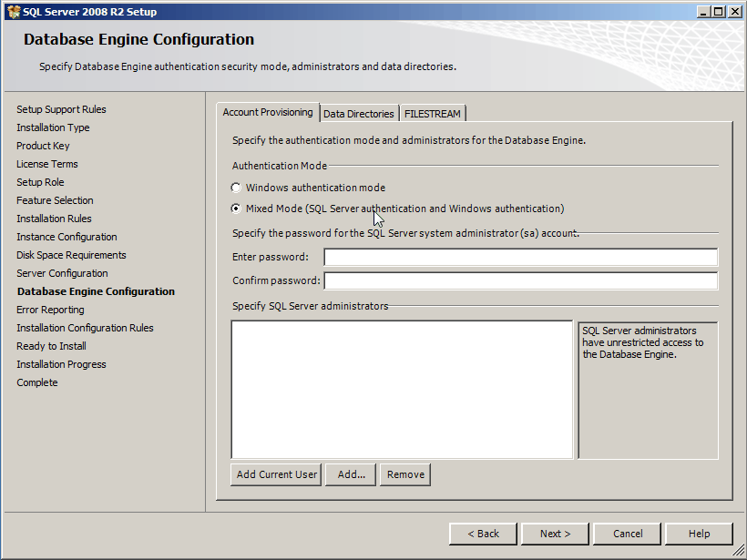Screen dimensions: 747x560
Task: Click 'Installation Type' step in sidebar
Action: coord(53,127)
